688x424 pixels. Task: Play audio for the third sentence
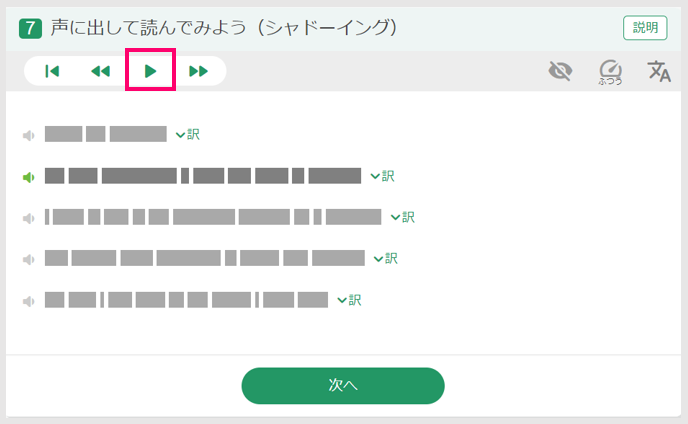29,218
